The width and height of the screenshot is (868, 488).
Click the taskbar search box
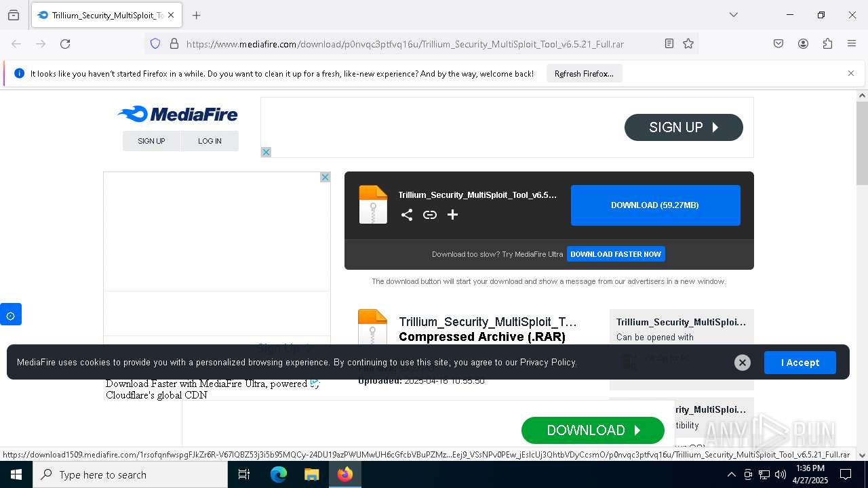130,474
